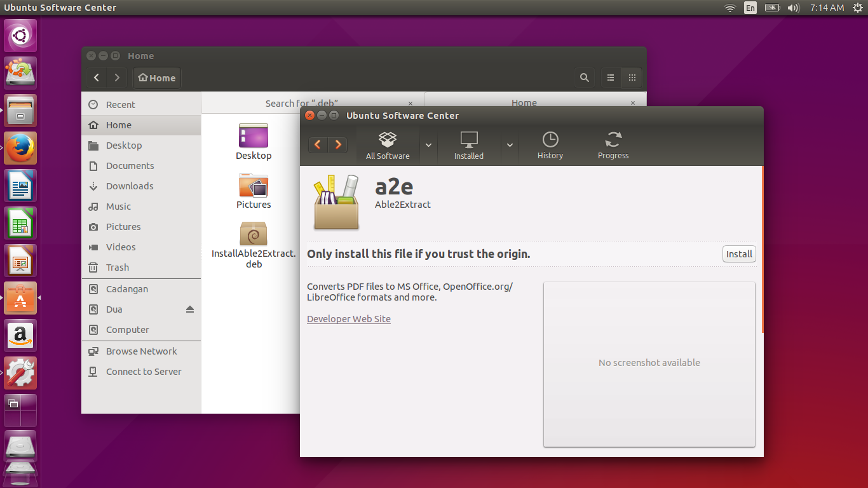868x488 pixels.
Task: Go forward in Software Center
Action: point(339,145)
